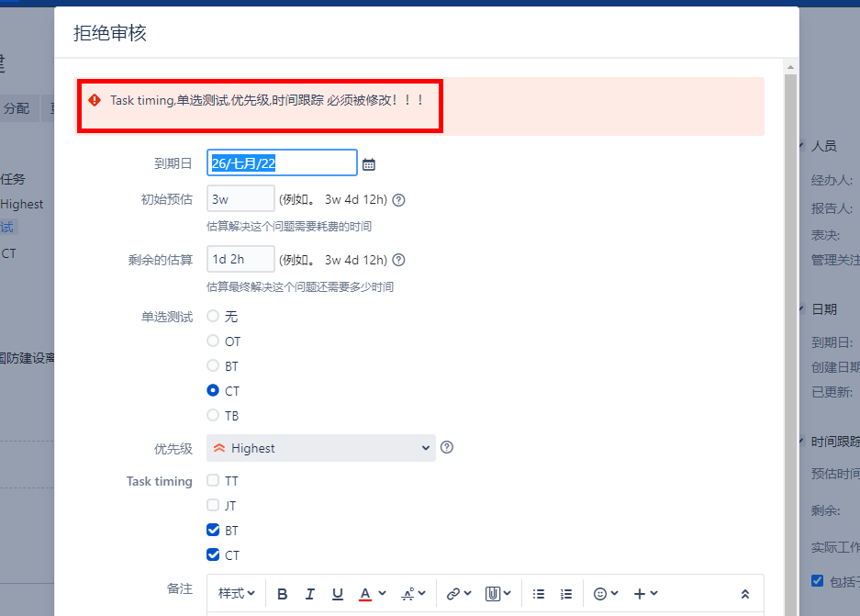Open the 样式 text style dropdown
860x616 pixels.
[237, 594]
